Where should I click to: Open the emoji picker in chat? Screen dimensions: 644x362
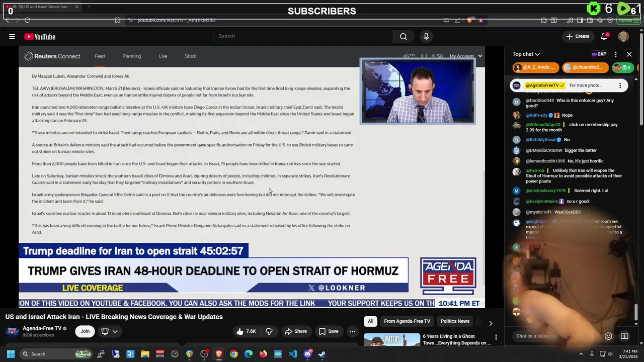point(608,336)
